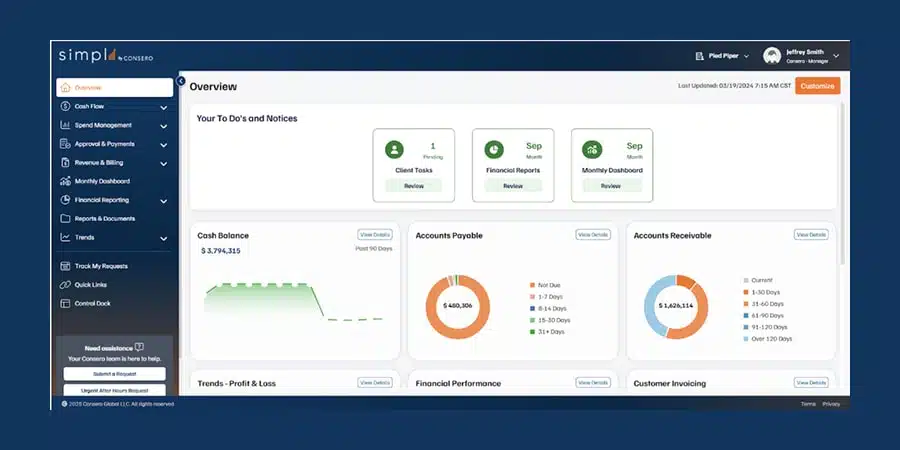
Task: Click Review under Client Tasks
Action: (x=414, y=186)
